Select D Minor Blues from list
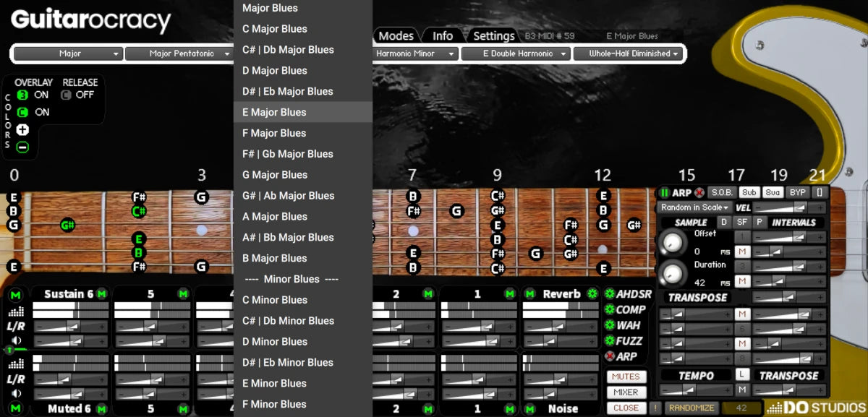868x417 pixels. pyautogui.click(x=303, y=342)
